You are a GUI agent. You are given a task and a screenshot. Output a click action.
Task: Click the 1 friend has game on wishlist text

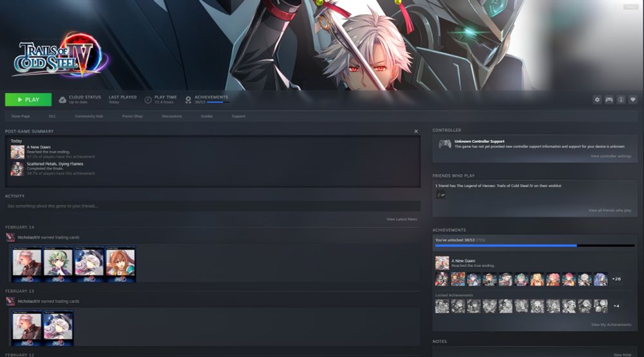click(498, 186)
